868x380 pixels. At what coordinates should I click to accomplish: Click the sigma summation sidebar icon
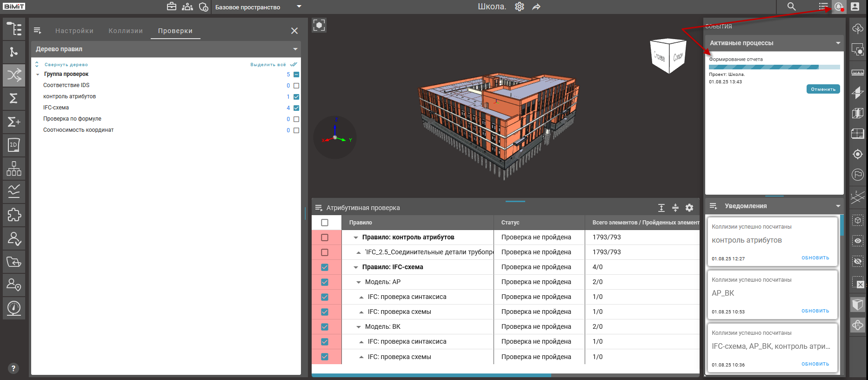(14, 98)
